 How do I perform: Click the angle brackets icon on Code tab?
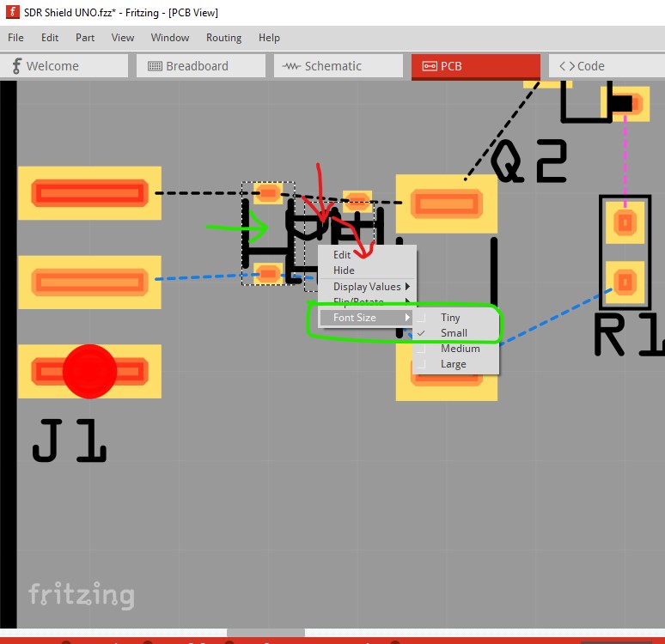point(567,66)
